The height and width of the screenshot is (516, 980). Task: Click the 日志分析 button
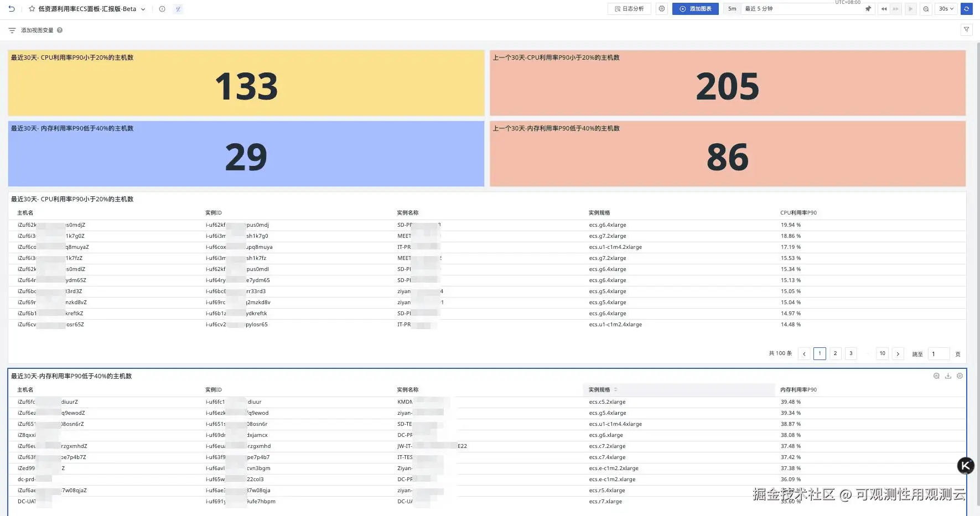[x=630, y=9]
